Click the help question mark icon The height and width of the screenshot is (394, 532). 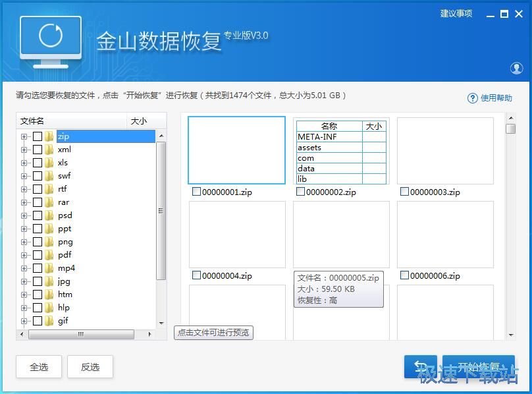point(472,98)
